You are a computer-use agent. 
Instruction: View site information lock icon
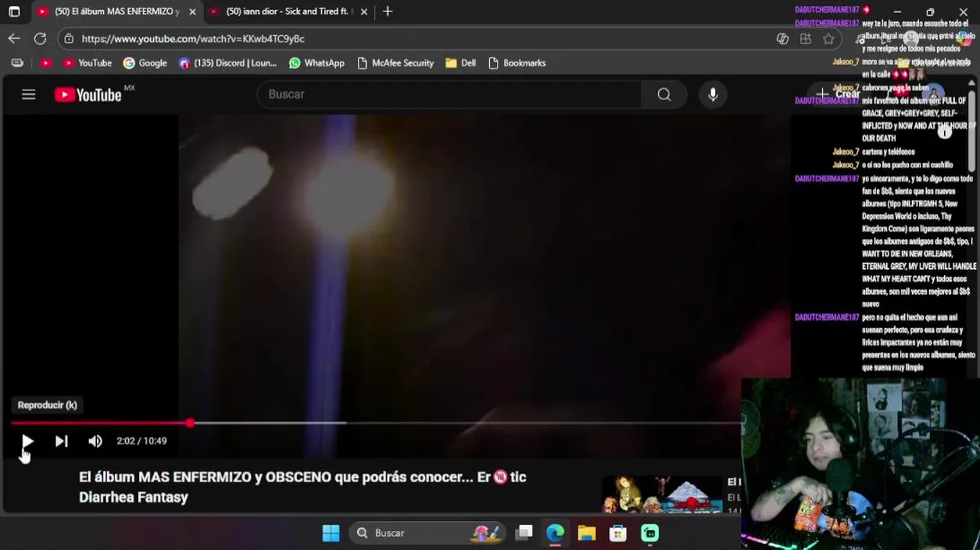click(69, 38)
